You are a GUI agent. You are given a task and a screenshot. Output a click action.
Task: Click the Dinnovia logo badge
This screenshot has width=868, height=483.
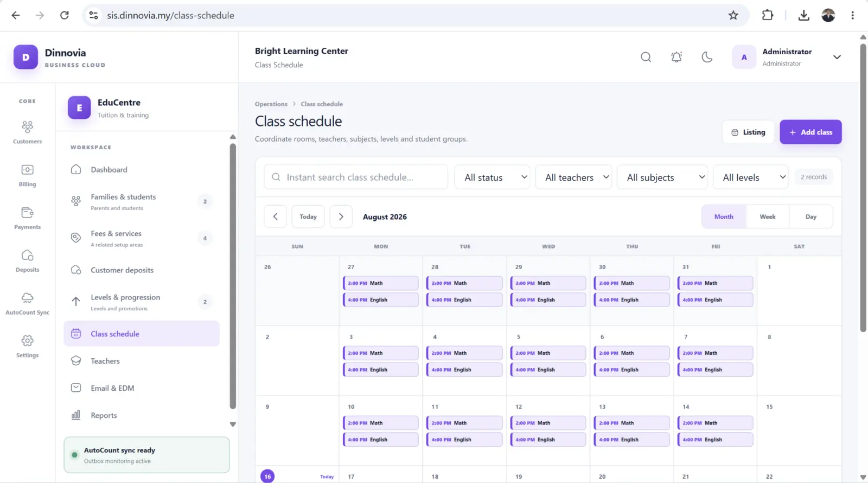25,57
